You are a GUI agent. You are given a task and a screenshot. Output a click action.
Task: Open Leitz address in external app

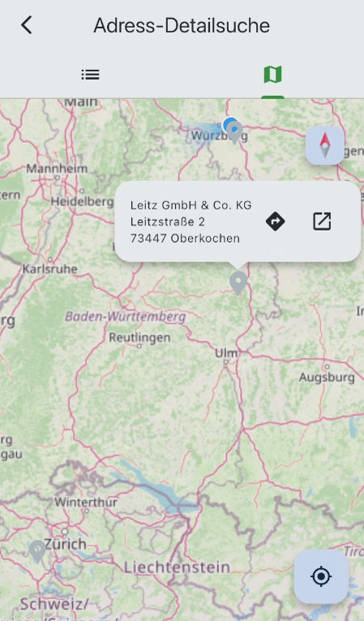click(x=322, y=221)
